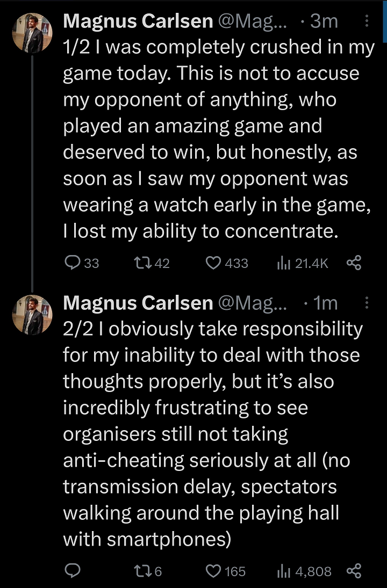This screenshot has width=387, height=588.
Task: Like the first tweet with 433 likes
Action: pyautogui.click(x=214, y=263)
